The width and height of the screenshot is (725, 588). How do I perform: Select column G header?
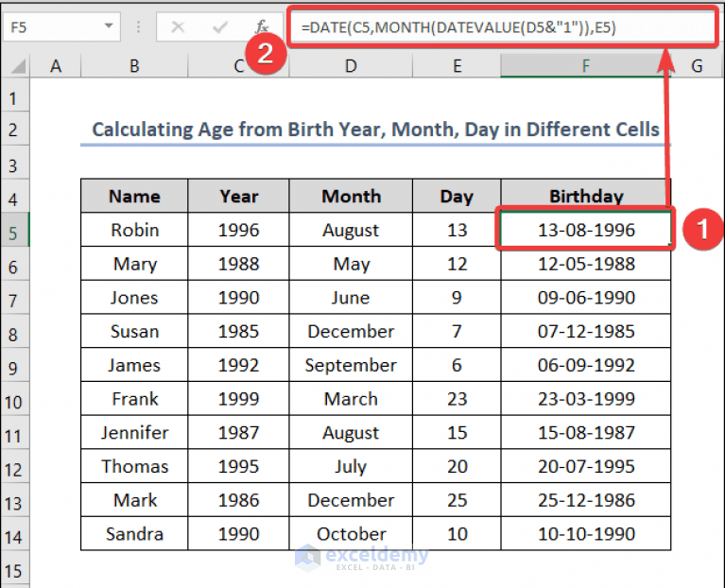(697, 66)
